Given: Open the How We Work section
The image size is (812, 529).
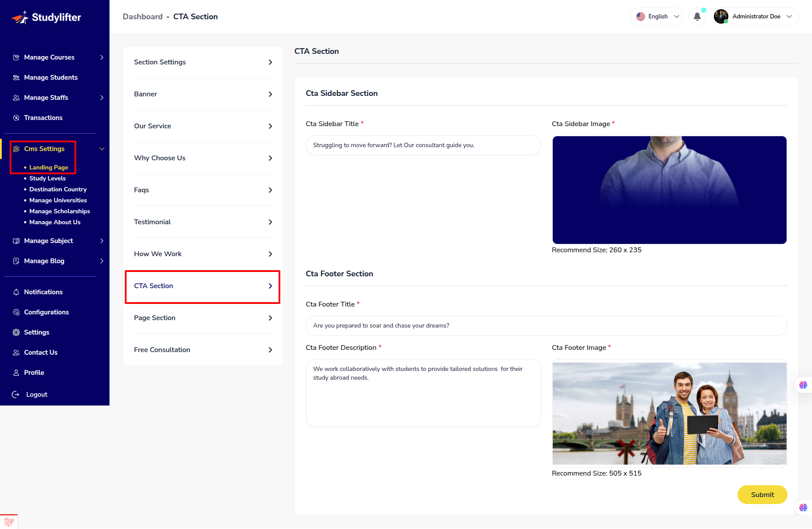Looking at the screenshot, I should [203, 254].
